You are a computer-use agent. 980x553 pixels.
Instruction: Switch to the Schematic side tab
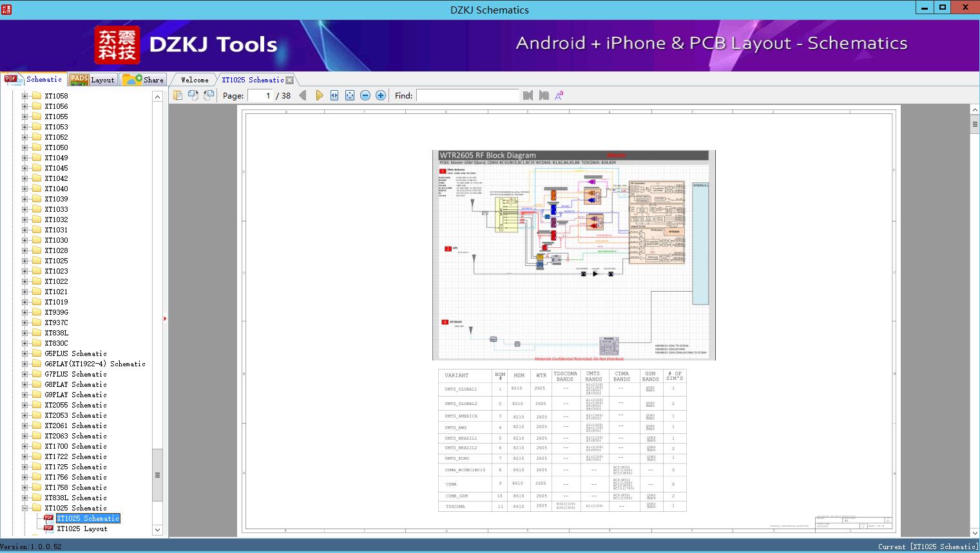[x=34, y=79]
